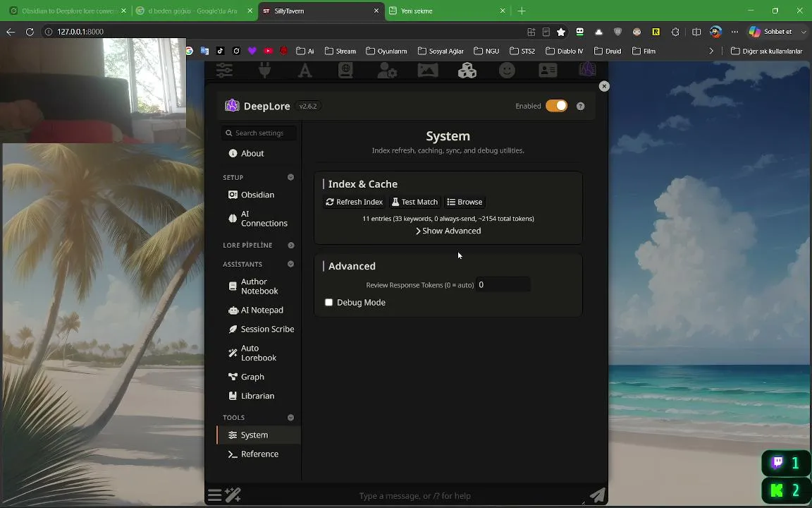This screenshot has height=508, width=812.
Task: Open the Obsidian setup page
Action: point(259,195)
